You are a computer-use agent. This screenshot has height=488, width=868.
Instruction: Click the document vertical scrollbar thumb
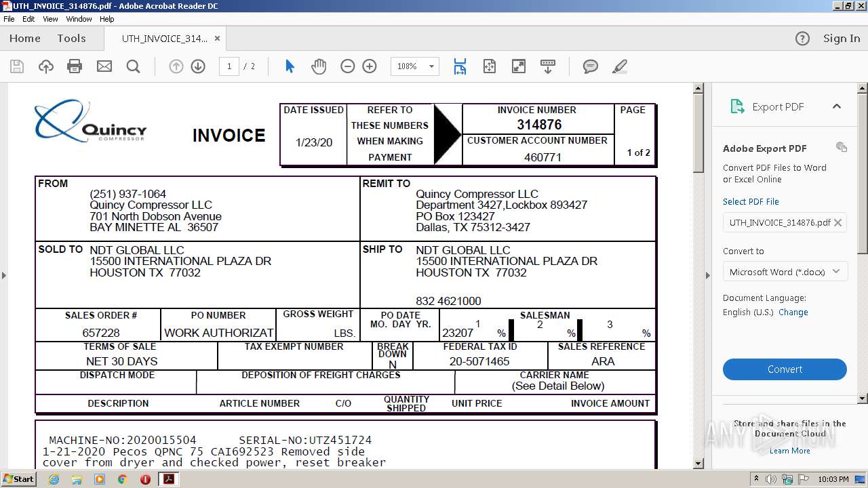point(698,134)
